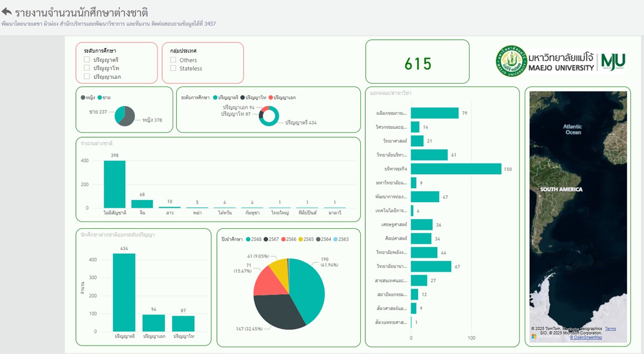Image resolution: width=644 pixels, height=362 pixels.
Task: Check the Stateless country group option
Action: tap(173, 68)
